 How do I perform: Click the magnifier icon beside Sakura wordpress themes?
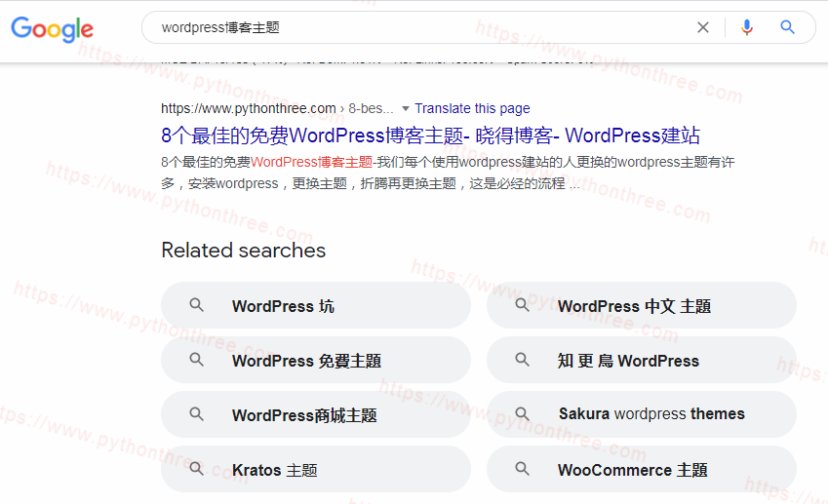pyautogui.click(x=522, y=414)
